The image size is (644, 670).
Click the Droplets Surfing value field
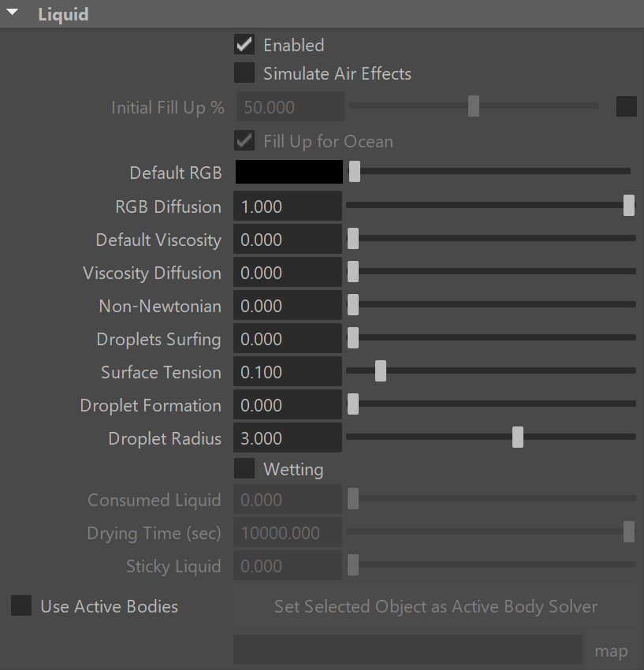coord(288,339)
